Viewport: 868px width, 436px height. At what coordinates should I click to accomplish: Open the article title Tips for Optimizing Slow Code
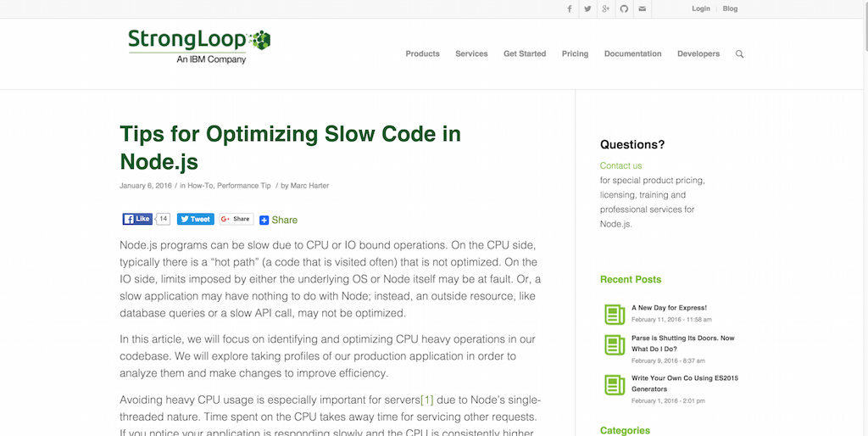point(290,148)
